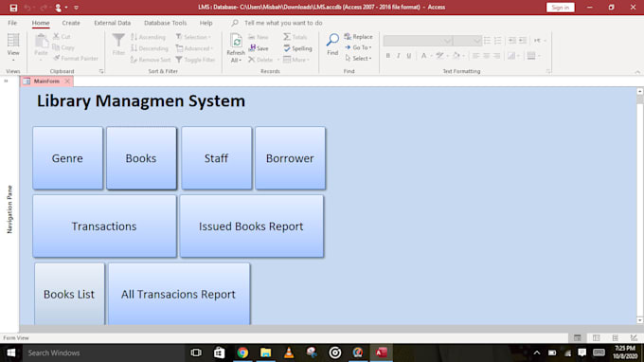This screenshot has height=362, width=644.
Task: Switch to the External Data tab
Action: [x=112, y=23]
